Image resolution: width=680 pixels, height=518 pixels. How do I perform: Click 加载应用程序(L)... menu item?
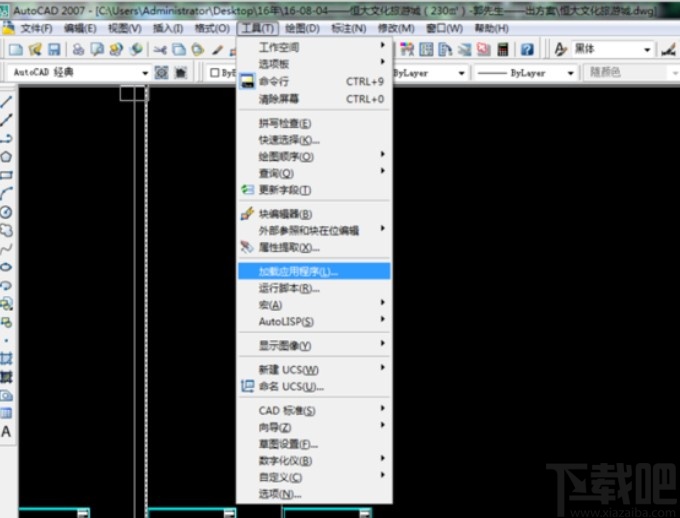tap(314, 272)
